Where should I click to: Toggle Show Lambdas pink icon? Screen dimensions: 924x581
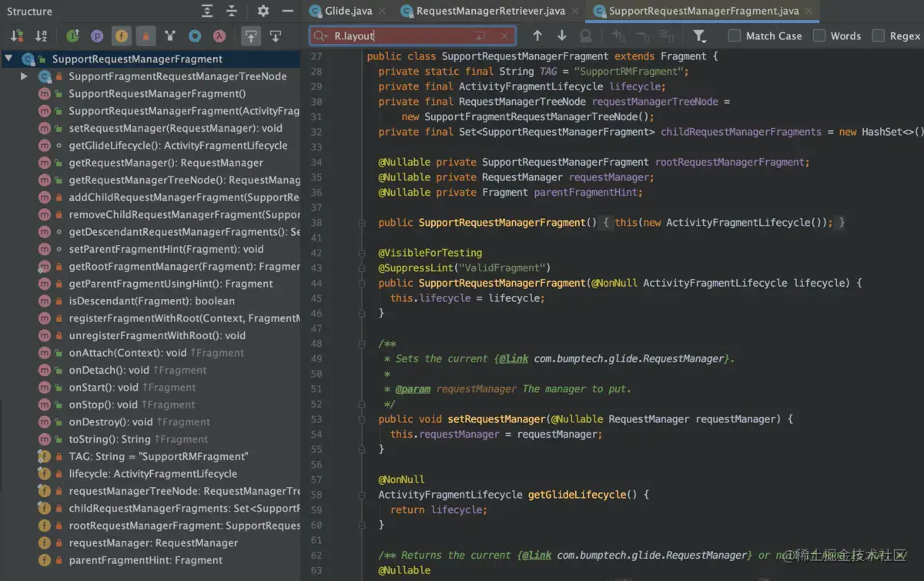219,36
